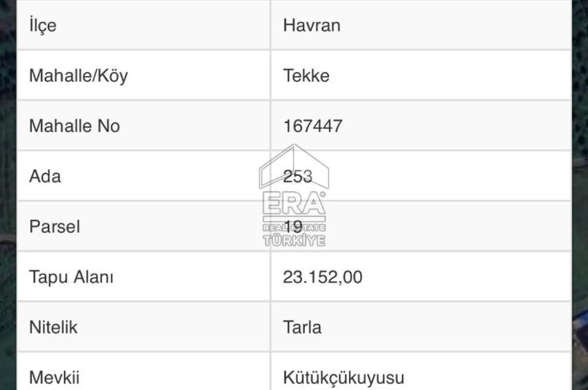This screenshot has height=390, width=588.
Task: Click the bold ERA letters in the watermark
Action: (294, 204)
